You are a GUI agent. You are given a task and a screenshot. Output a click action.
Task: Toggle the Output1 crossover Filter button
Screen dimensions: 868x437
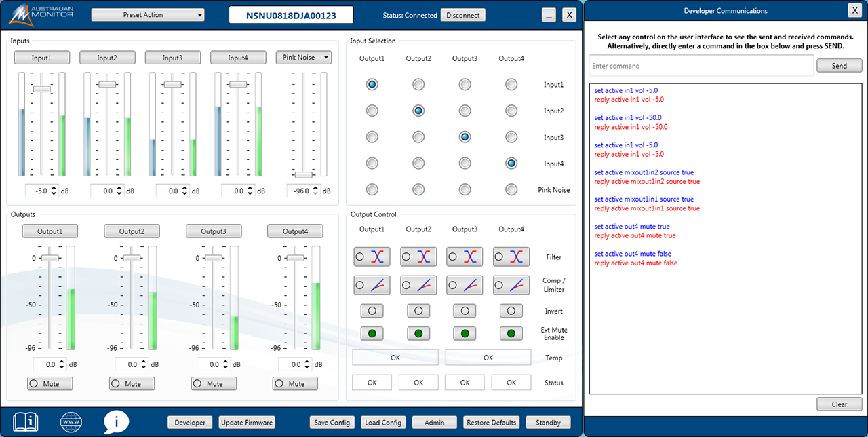click(x=372, y=256)
